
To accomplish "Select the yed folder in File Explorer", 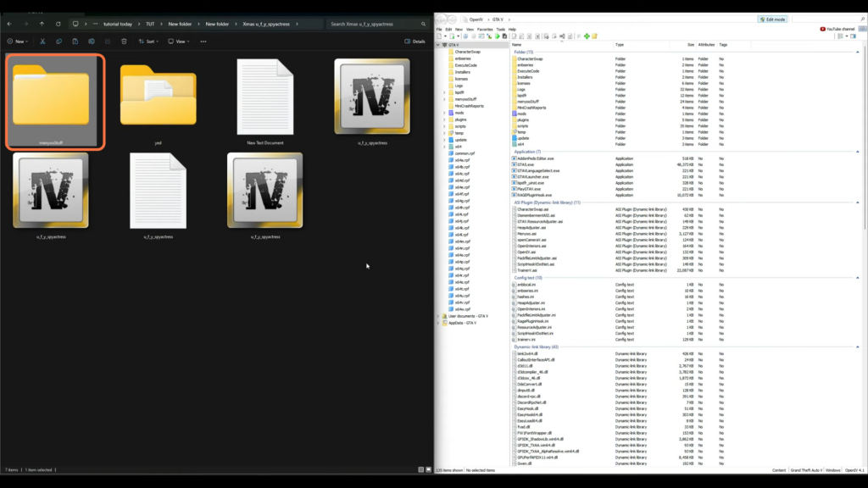I will click(x=159, y=102).
